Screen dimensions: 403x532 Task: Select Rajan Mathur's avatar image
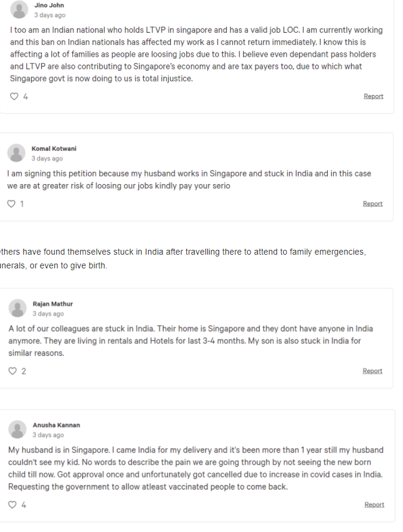pyautogui.click(x=17, y=308)
